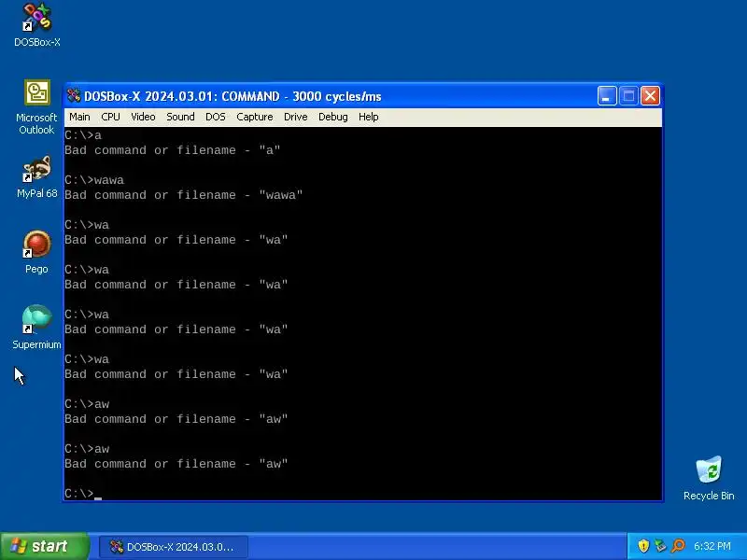The width and height of the screenshot is (747, 560).
Task: Click the DOSBox-X window title bar text
Action: (233, 96)
